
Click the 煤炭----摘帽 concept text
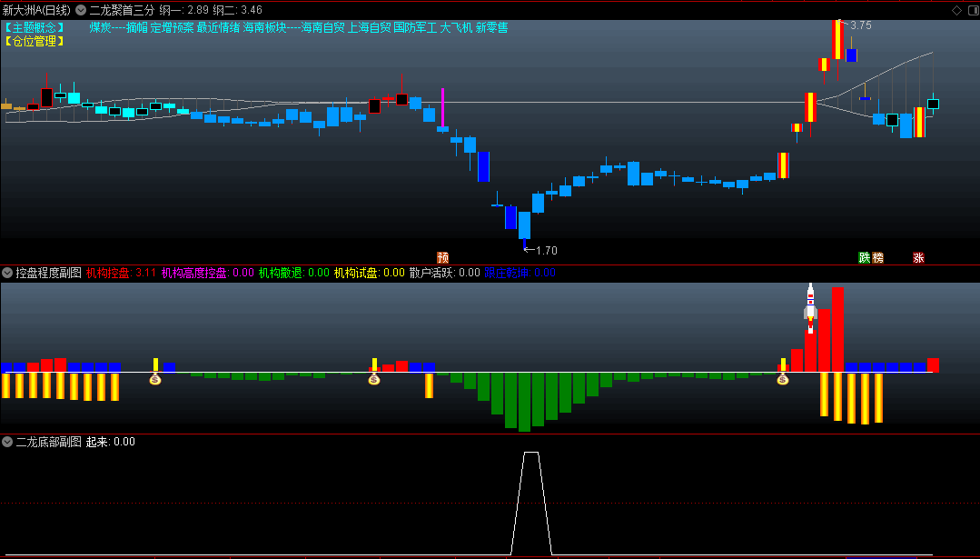click(x=118, y=27)
